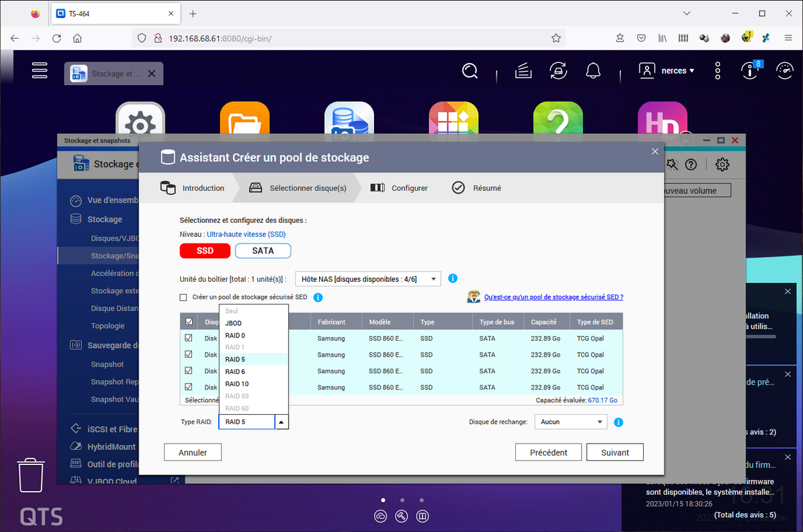Open the three-dot more options menu

click(x=717, y=71)
